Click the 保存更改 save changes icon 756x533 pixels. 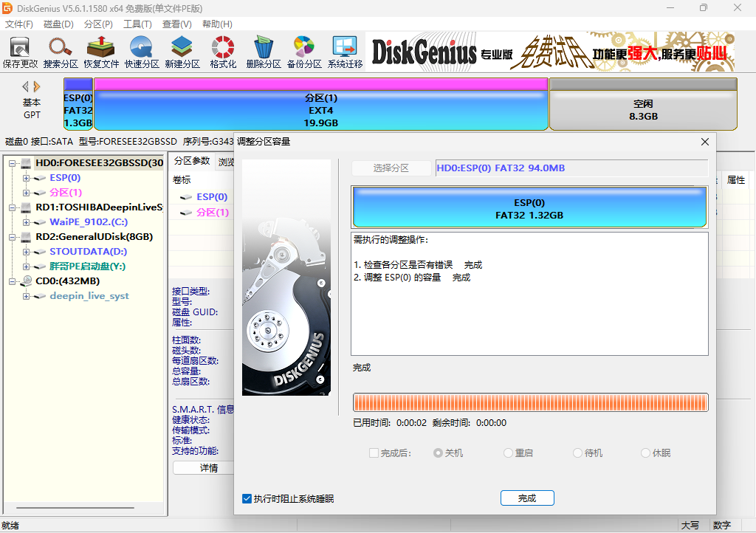click(x=20, y=52)
